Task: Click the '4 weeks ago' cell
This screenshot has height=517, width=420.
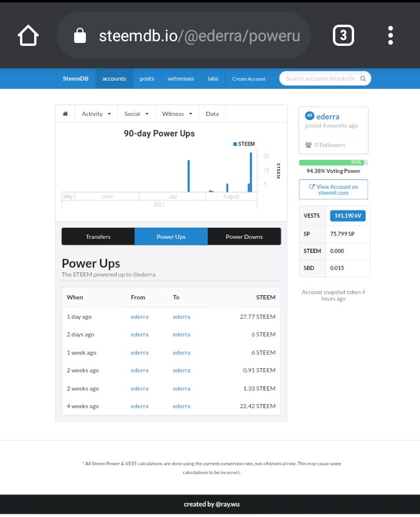Action: click(x=83, y=406)
